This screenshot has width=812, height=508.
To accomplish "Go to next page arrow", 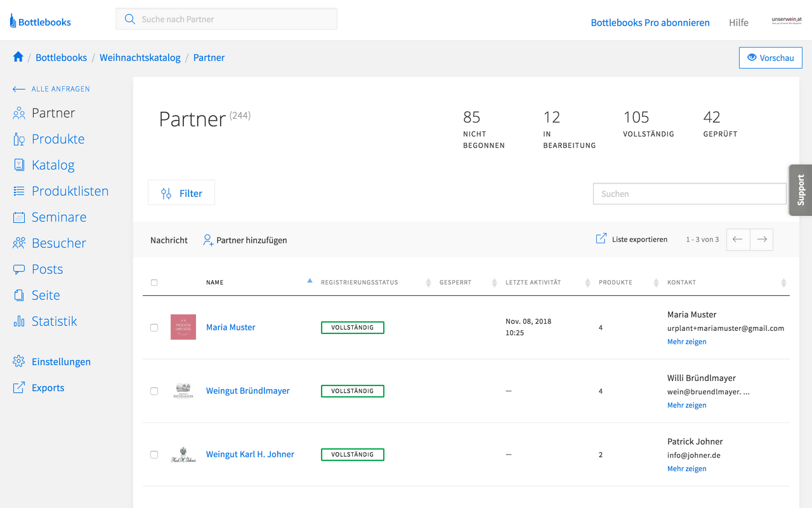I will point(762,239).
